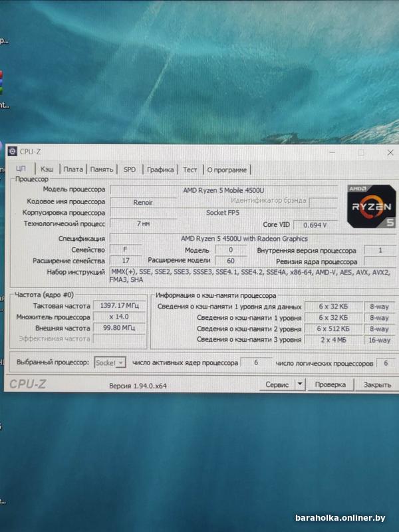Click the Проверка button
The width and height of the screenshot is (399, 532).
click(330, 385)
